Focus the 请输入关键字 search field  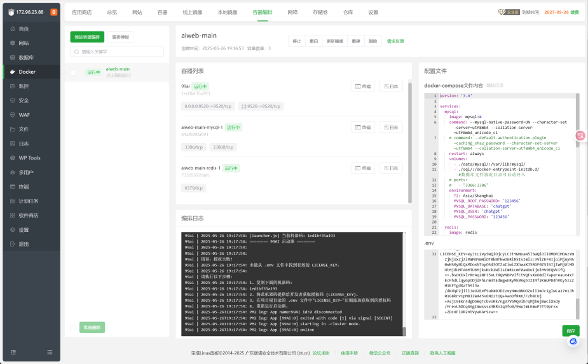[116, 51]
